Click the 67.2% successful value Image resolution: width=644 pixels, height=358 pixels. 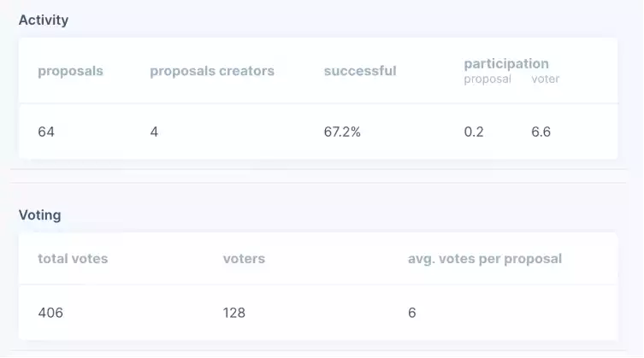(342, 132)
